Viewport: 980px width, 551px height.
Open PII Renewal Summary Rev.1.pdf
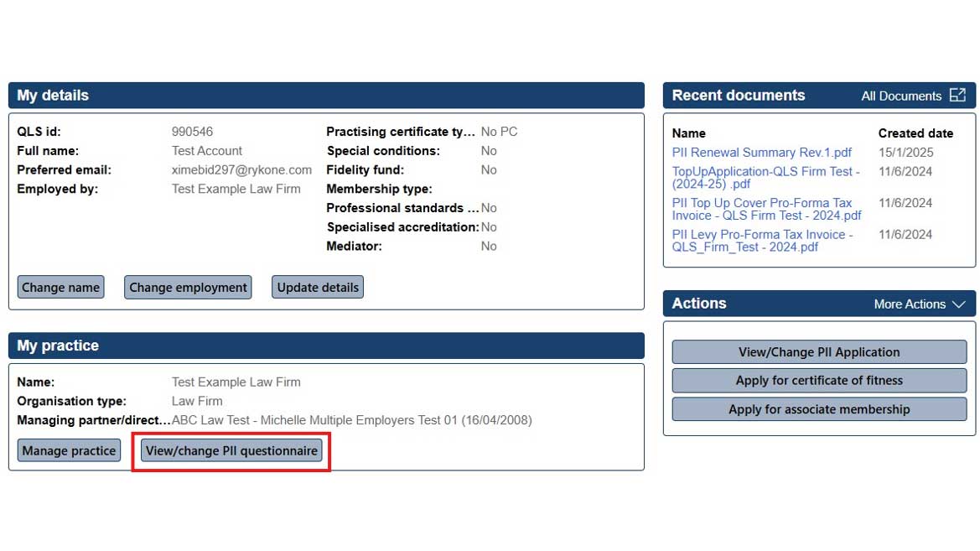click(761, 153)
